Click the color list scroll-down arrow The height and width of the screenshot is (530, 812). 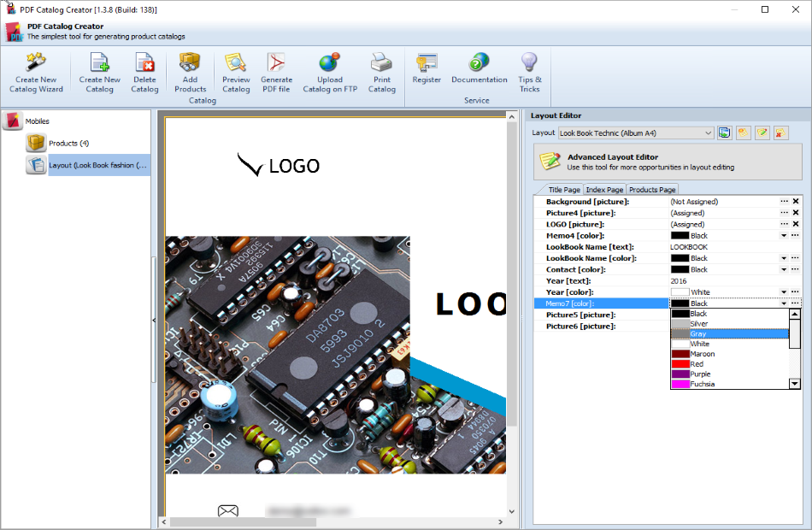(795, 384)
